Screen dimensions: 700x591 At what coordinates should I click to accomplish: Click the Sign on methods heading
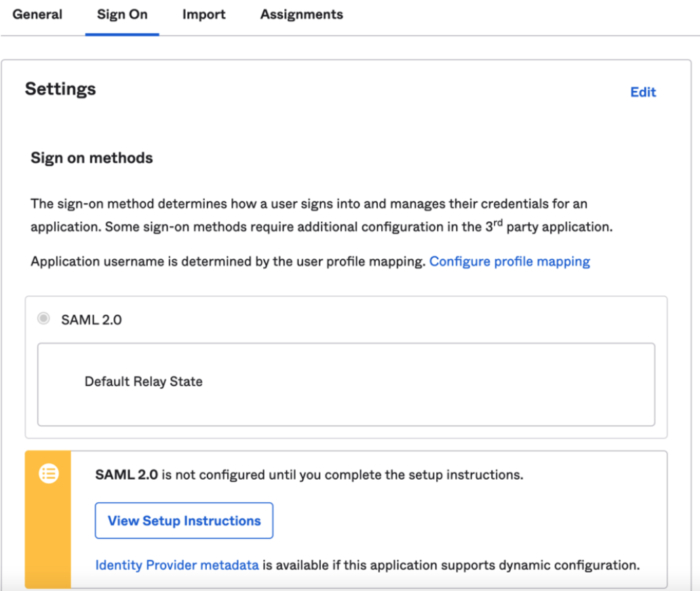click(92, 158)
